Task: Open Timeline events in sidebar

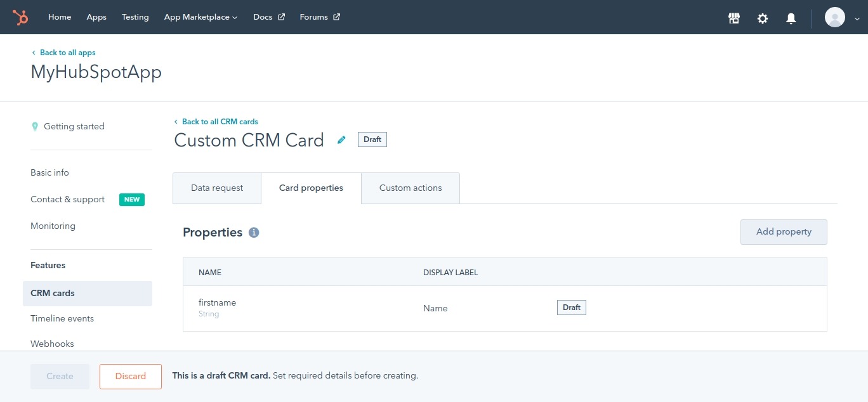Action: tap(62, 318)
